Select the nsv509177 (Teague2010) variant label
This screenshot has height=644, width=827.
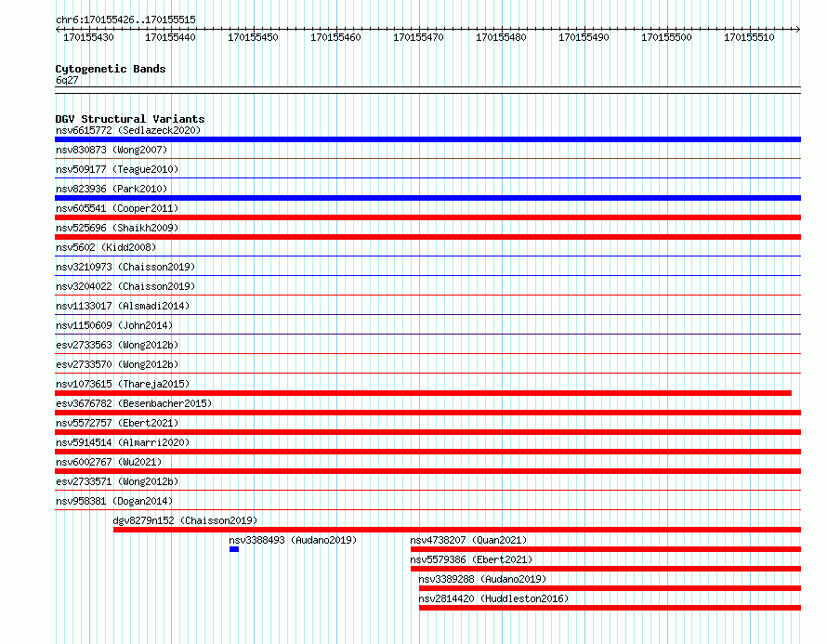(117, 169)
